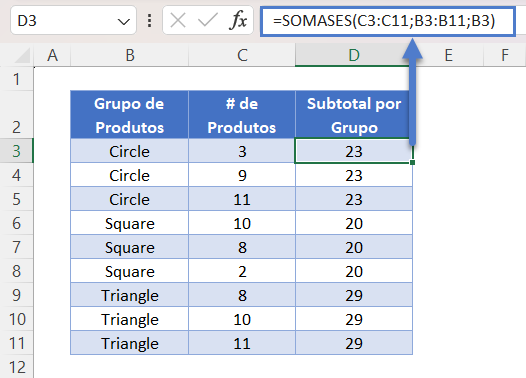526x378 pixels.
Task: Select the Subtotal por Grupo header cell
Action: coord(354,115)
